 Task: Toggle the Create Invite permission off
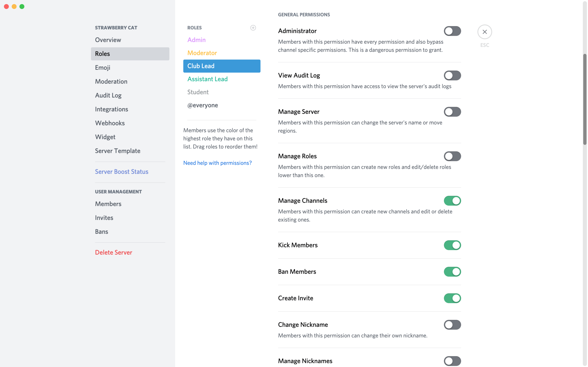[452, 298]
